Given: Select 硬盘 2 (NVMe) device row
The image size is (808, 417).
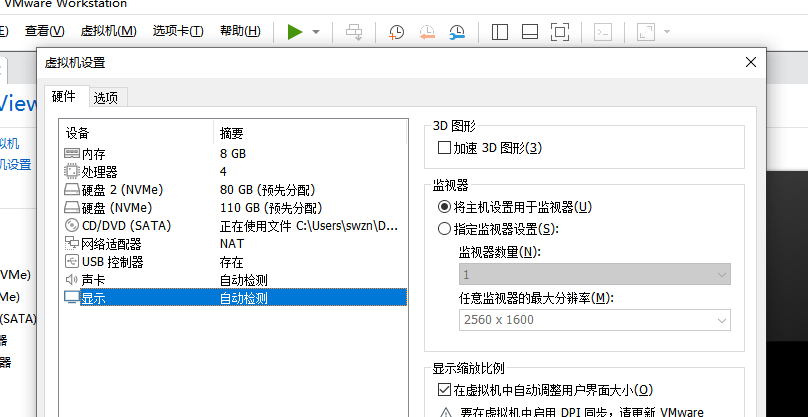Looking at the screenshot, I should (234, 190).
